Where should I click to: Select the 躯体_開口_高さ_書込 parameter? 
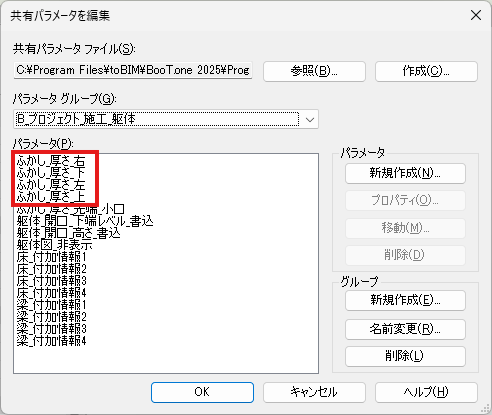68,233
